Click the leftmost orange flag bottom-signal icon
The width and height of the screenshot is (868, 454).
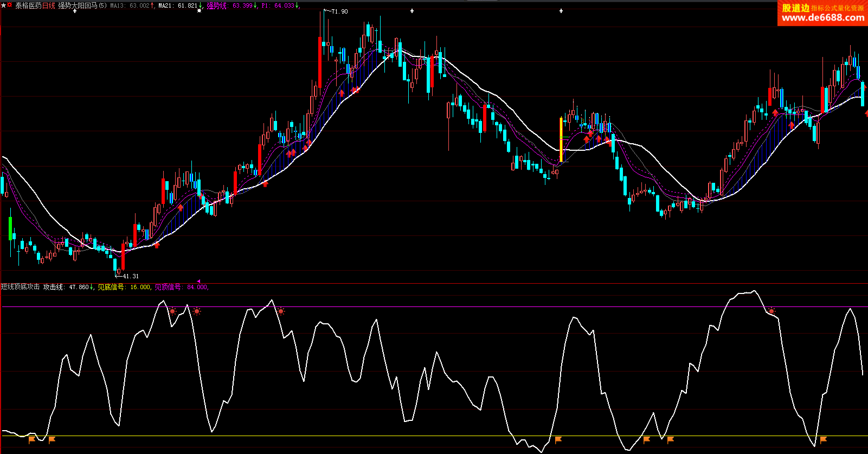(x=31, y=439)
